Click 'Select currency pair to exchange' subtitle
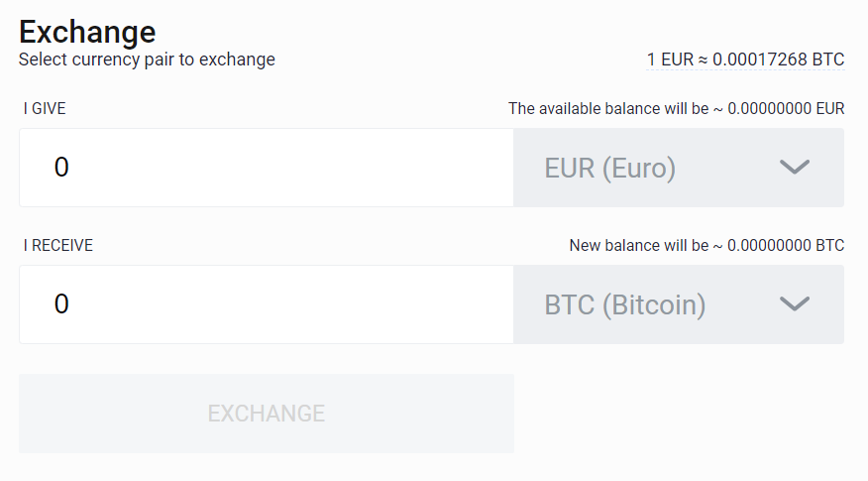This screenshot has width=868, height=481. pos(147,60)
